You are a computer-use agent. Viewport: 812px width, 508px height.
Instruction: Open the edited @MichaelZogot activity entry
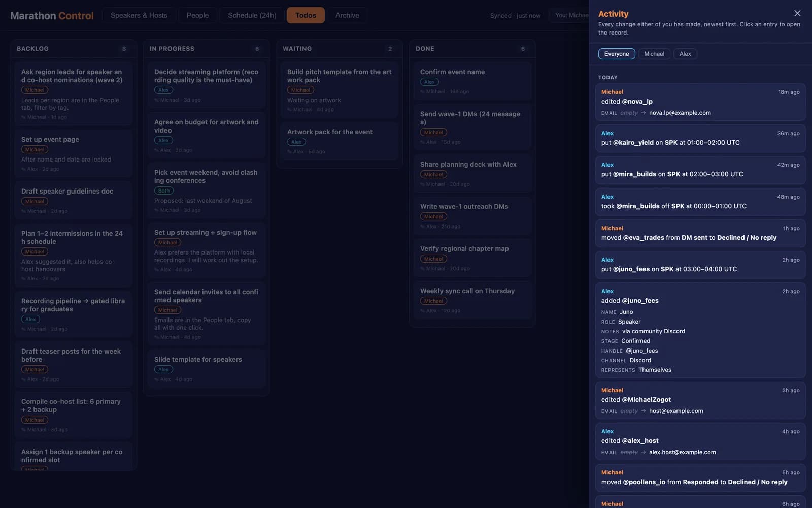[x=700, y=400]
